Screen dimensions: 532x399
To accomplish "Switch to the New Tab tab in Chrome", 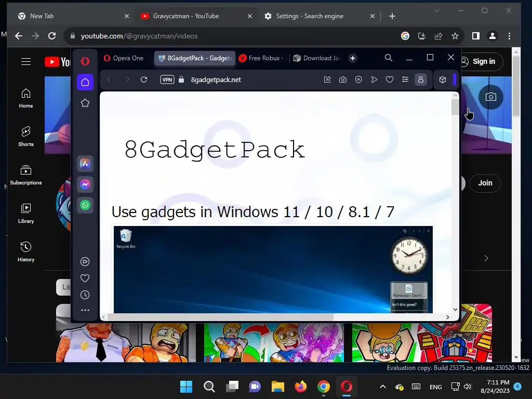I will point(73,16).
